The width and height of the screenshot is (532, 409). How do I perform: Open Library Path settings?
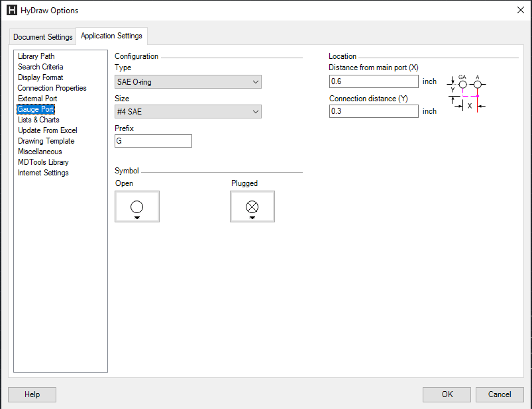click(x=36, y=56)
